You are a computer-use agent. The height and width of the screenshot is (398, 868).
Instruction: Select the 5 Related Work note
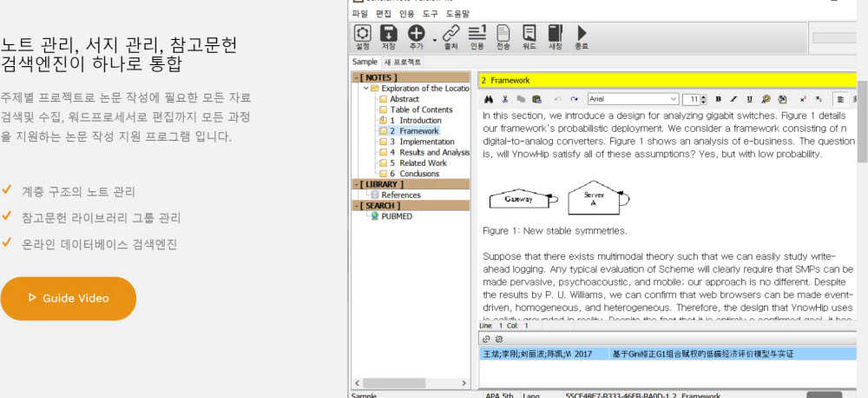point(418,163)
